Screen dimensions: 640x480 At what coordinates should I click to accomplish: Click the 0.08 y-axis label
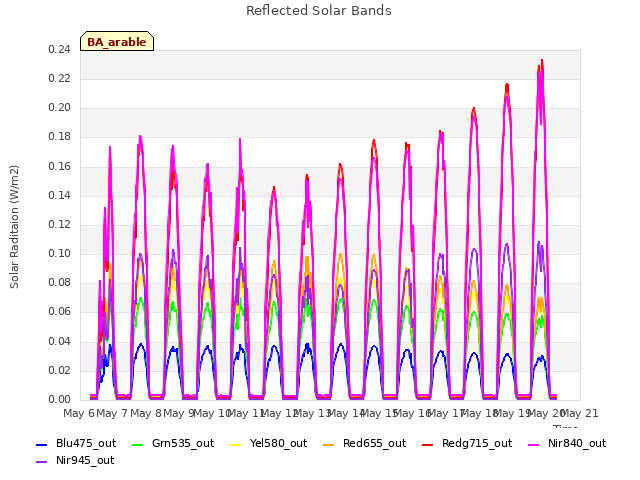[59, 283]
